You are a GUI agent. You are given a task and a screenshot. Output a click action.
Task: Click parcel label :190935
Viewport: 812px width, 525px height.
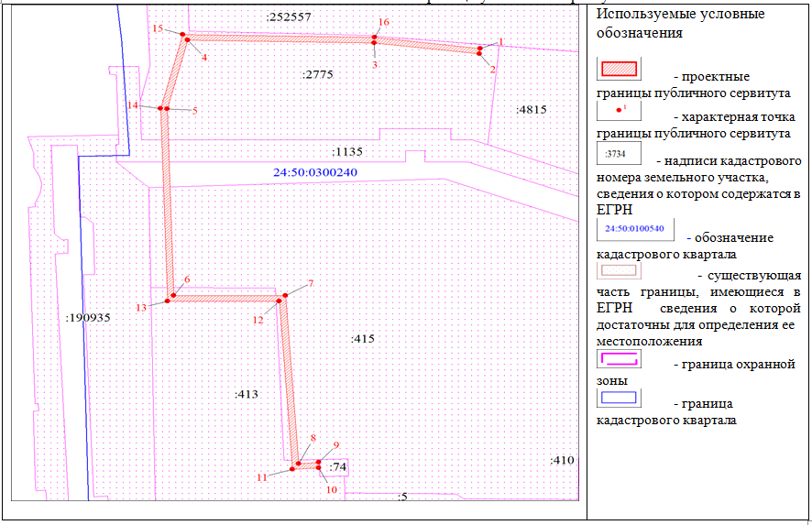88,317
